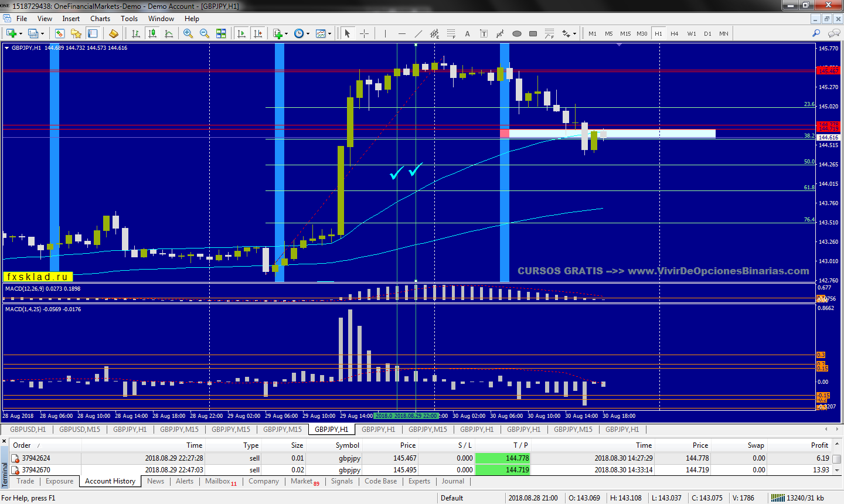This screenshot has height=504, width=844.
Task: Open the Charts menu
Action: coord(100,19)
